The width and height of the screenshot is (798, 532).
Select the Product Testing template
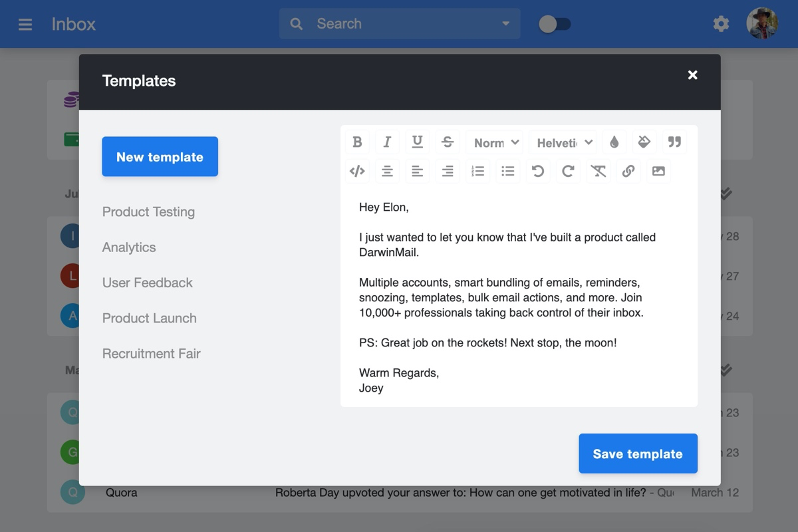tap(148, 212)
